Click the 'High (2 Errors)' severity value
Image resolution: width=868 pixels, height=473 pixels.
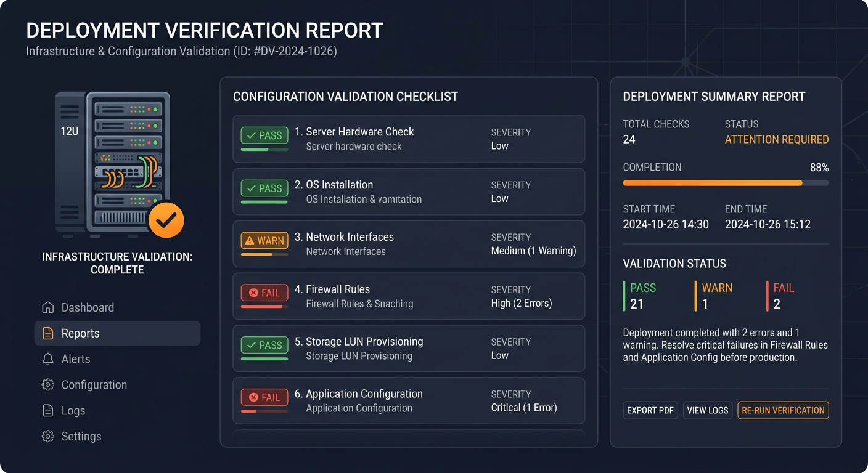(522, 303)
